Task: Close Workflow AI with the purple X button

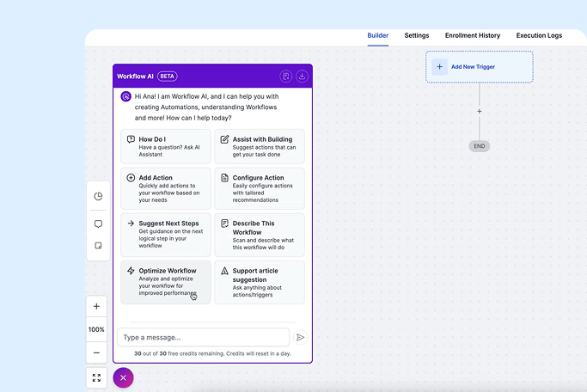Action: click(123, 377)
